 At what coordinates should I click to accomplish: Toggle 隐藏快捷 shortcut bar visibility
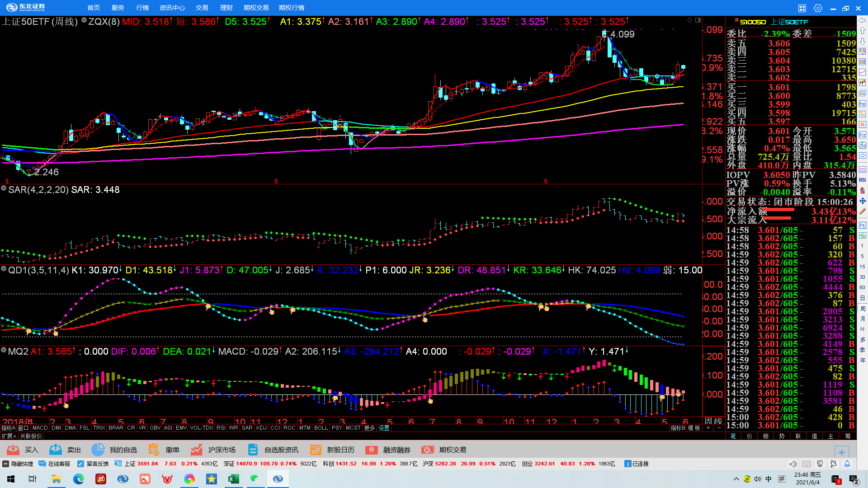coord(18,464)
